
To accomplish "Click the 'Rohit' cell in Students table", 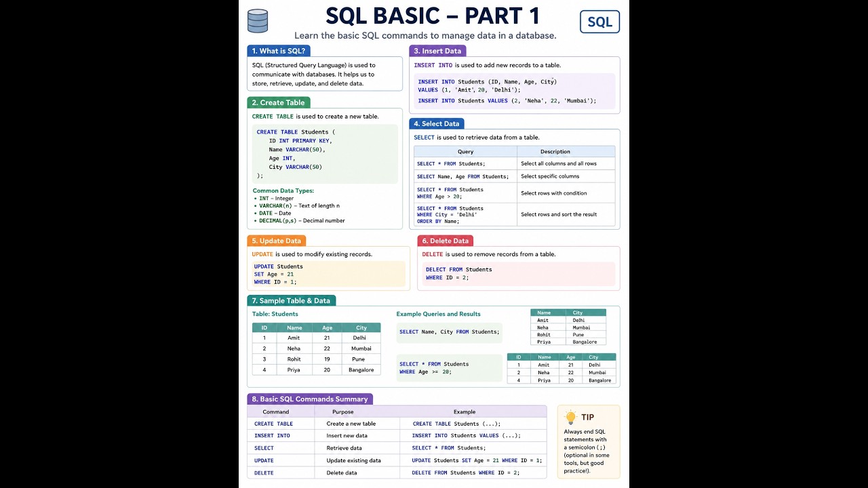I will (x=294, y=359).
